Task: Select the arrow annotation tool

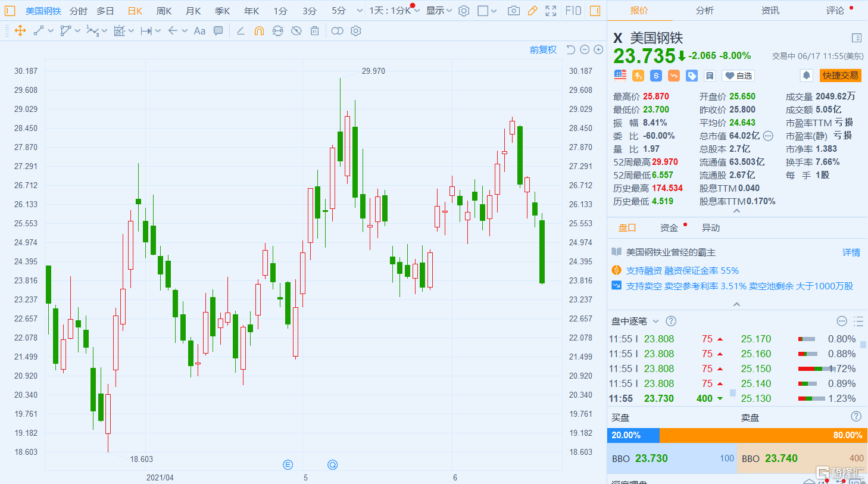Action: pyautogui.click(x=173, y=31)
